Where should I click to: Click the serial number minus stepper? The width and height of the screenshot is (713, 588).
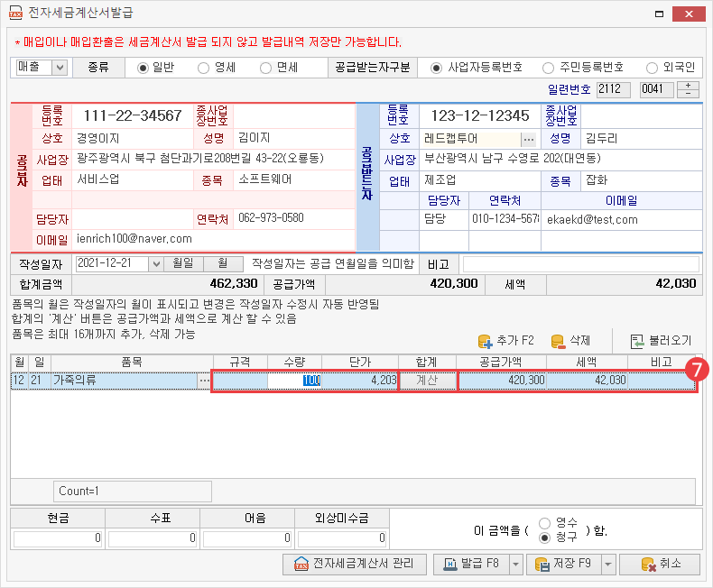tap(688, 94)
